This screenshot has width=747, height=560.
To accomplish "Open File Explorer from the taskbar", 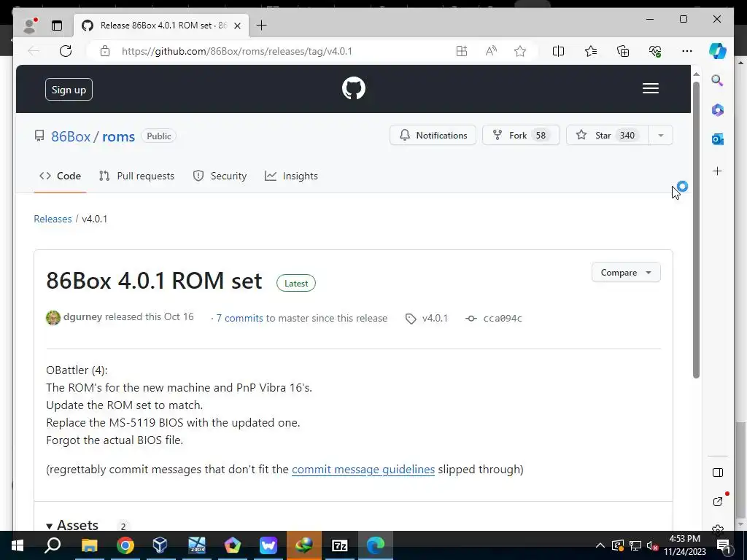I will pos(90,545).
